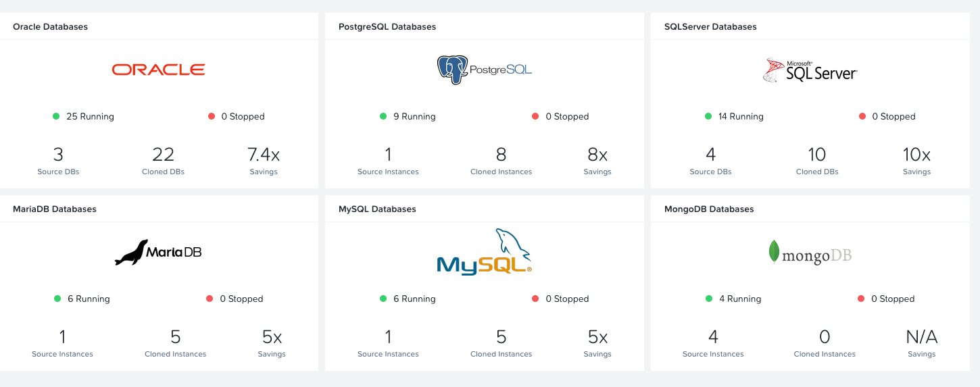Select 22 Cloned DBs in Oracle
This screenshot has width=980, height=387.
click(x=164, y=161)
